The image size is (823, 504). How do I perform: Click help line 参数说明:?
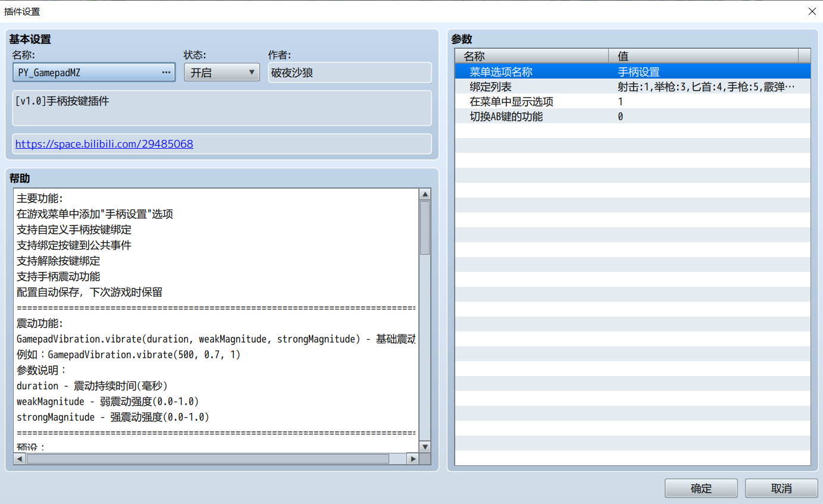(x=42, y=370)
